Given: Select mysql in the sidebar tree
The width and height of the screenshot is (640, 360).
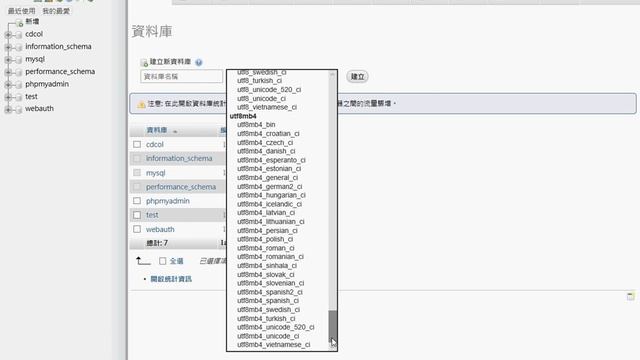Looking at the screenshot, I should [35, 59].
